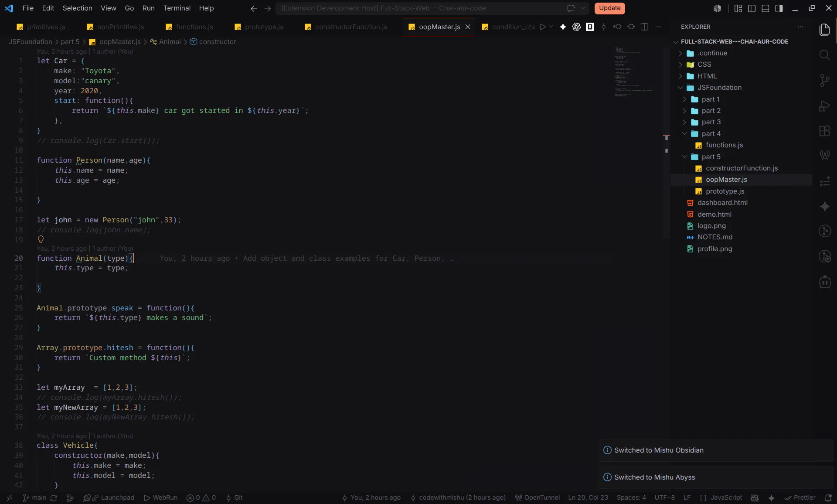Open the Run and Debug view

click(x=824, y=106)
